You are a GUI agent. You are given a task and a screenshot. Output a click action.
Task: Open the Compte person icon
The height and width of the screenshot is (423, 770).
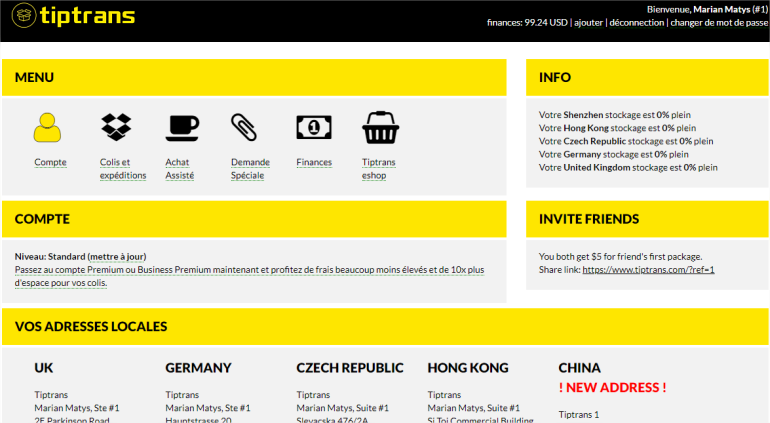[47, 128]
